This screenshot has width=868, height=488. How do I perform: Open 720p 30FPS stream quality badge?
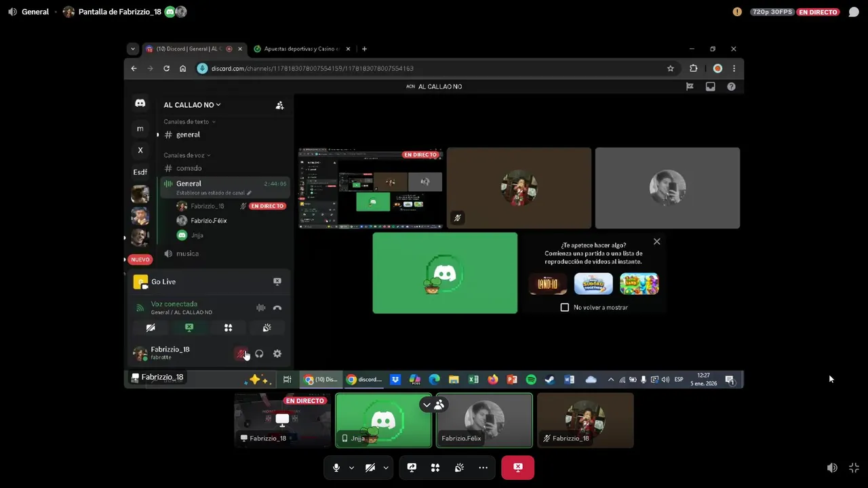pyautogui.click(x=772, y=12)
